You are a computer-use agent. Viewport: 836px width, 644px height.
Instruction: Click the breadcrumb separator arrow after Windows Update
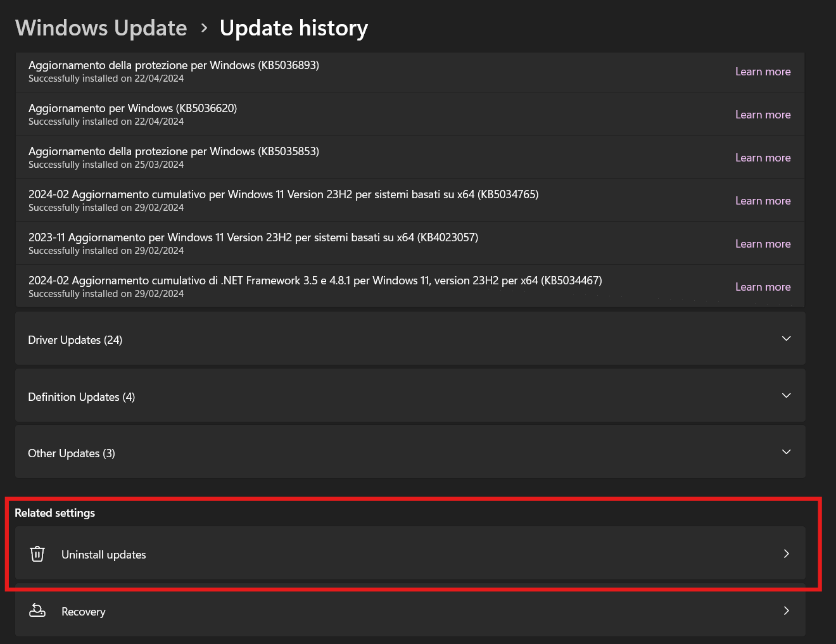(x=204, y=28)
